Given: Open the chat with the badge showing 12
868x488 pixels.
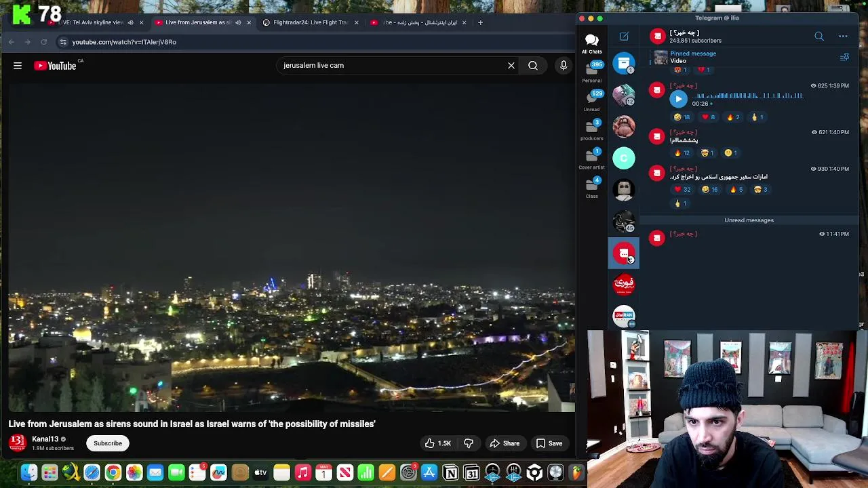Looking at the screenshot, I should pyautogui.click(x=624, y=94).
